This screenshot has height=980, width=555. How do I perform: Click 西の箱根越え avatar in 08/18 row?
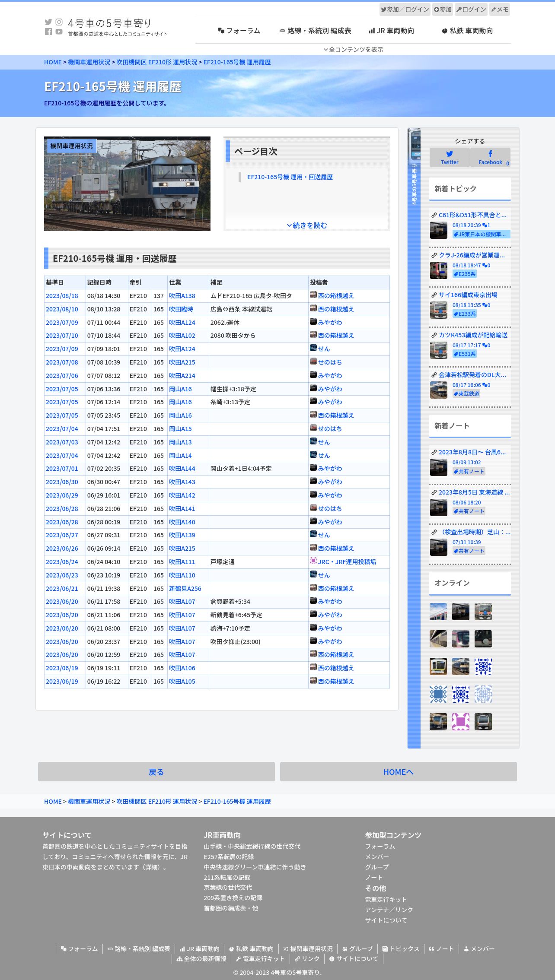click(x=313, y=295)
